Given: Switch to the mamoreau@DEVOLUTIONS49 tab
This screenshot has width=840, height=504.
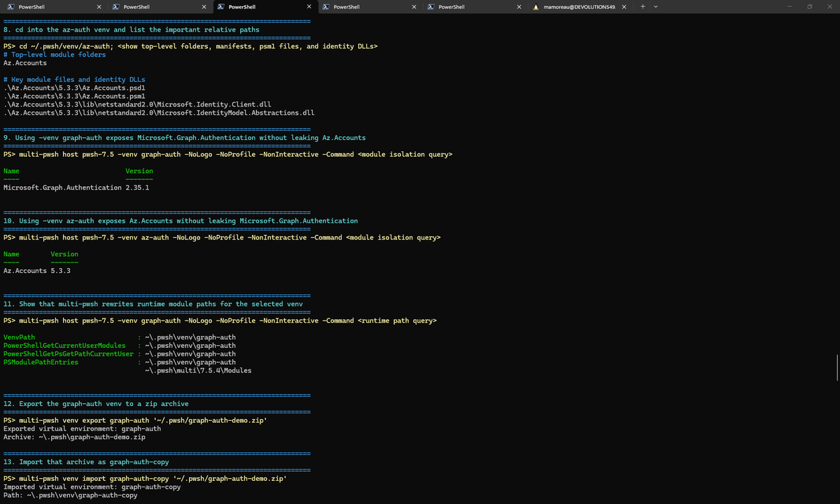Looking at the screenshot, I should [574, 6].
